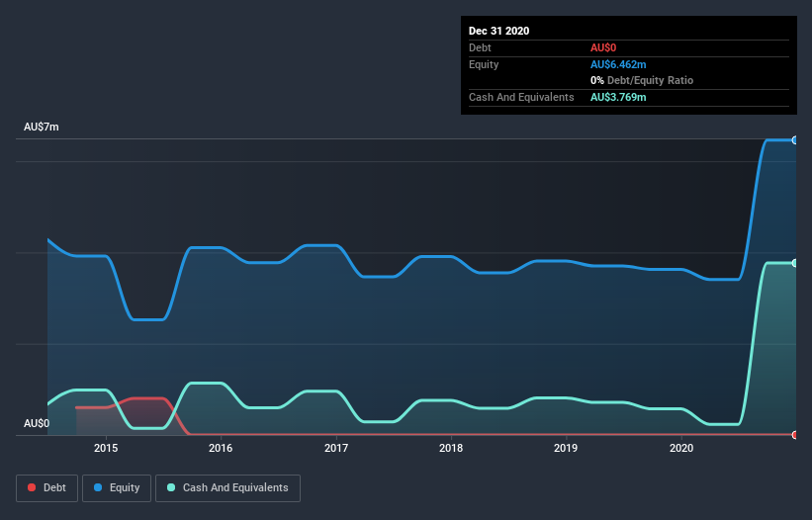Click the blue Equity legend dot
Viewport: 812px width, 520px height.
pos(98,487)
